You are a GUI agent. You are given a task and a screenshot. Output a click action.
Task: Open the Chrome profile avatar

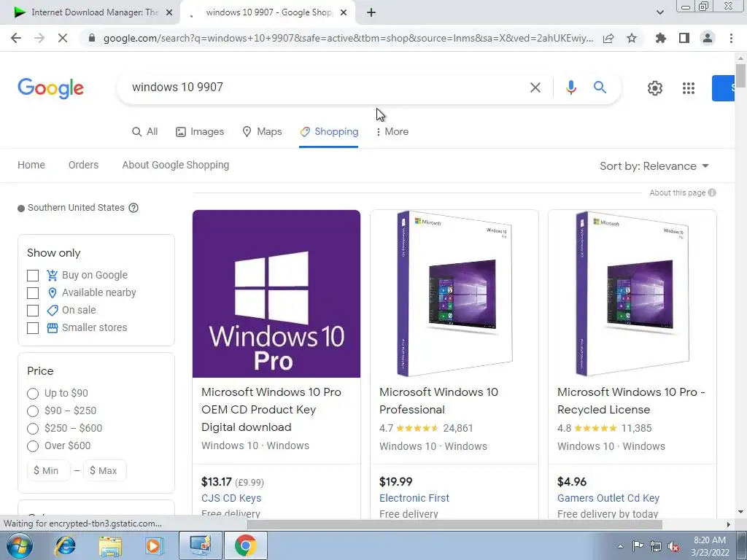point(708,38)
